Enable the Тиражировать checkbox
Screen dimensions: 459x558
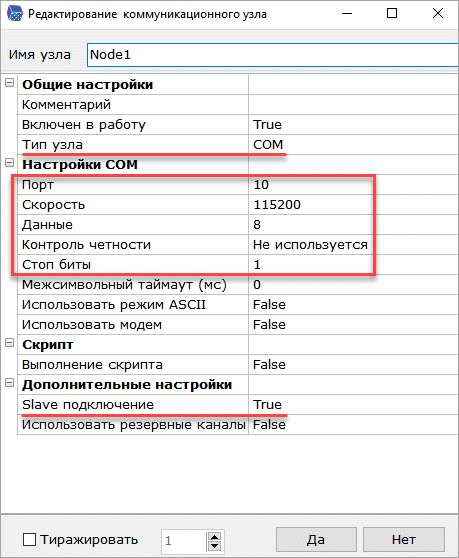coord(29,539)
